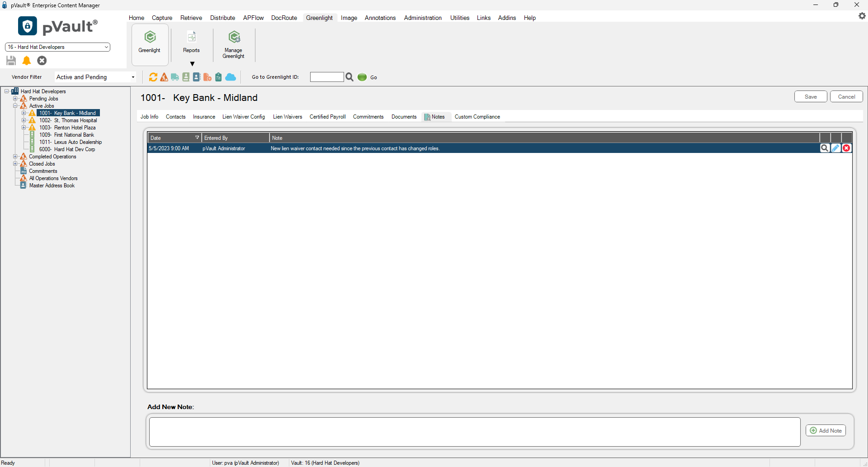Screen dimensions: 868x467
Task: Switch to the Certified Payroll tab
Action: (x=327, y=117)
